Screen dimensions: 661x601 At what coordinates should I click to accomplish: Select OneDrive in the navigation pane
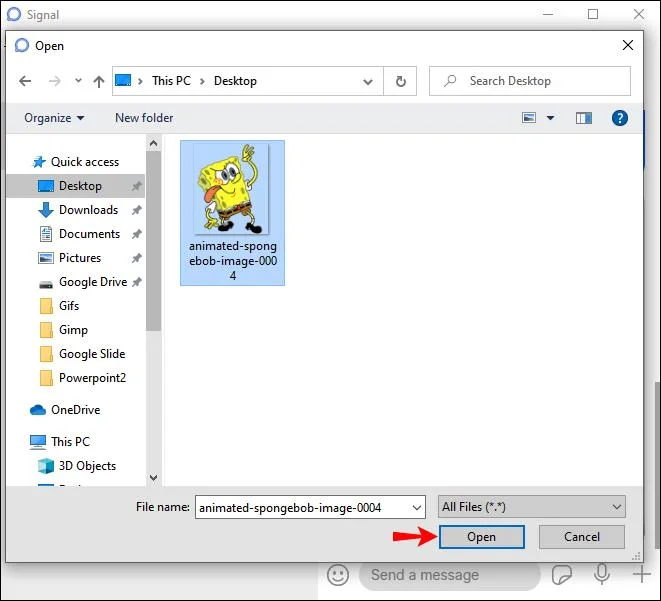[65, 410]
